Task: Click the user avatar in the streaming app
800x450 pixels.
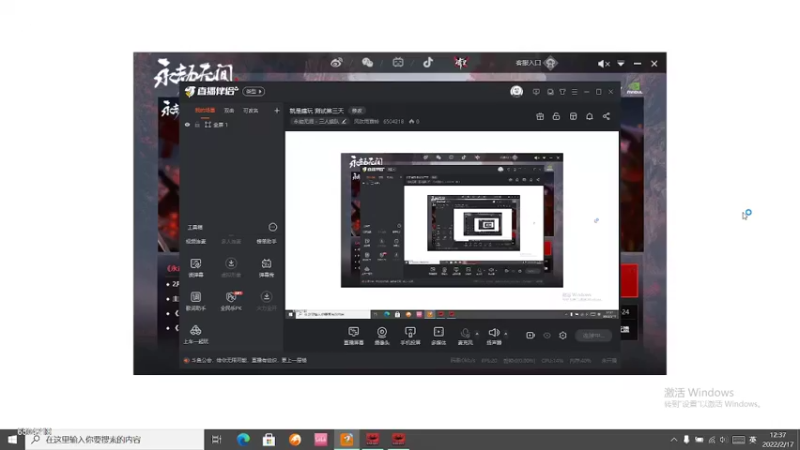Action: (x=516, y=91)
